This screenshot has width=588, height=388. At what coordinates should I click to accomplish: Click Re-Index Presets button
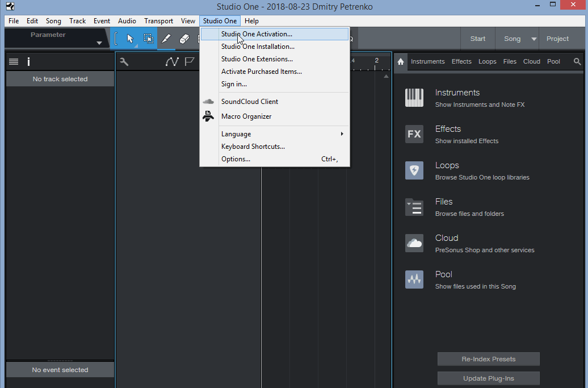(488, 359)
